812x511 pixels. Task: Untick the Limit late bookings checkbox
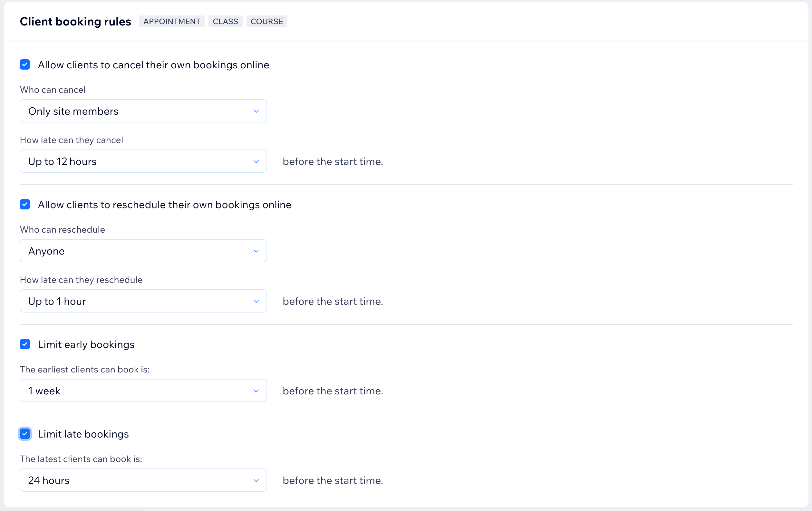tap(24, 433)
